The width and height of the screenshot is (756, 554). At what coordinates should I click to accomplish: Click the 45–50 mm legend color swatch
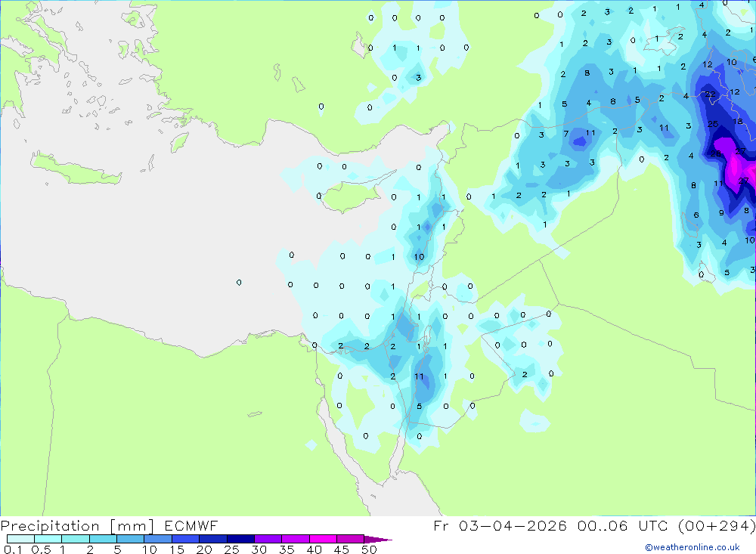(351, 539)
